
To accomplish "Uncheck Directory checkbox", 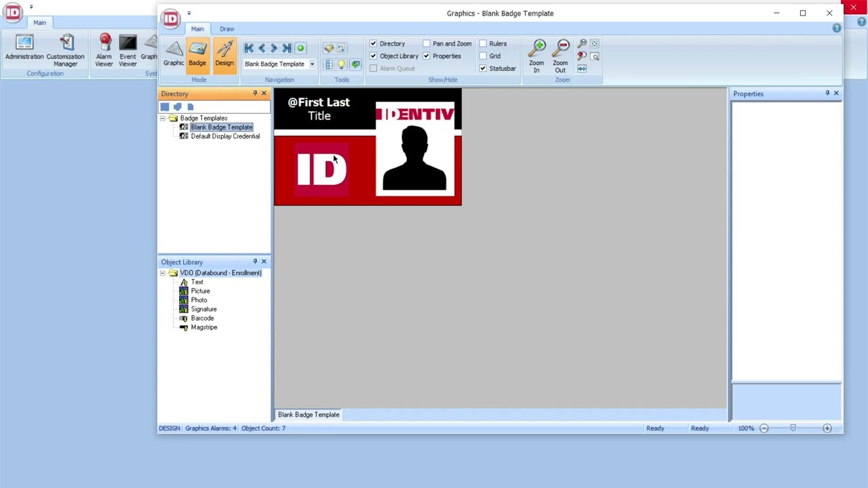I will 373,43.
